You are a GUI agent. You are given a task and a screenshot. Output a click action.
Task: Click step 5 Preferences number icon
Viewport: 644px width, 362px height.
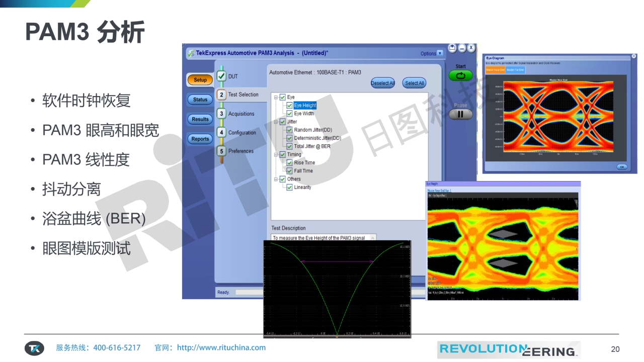tap(221, 151)
